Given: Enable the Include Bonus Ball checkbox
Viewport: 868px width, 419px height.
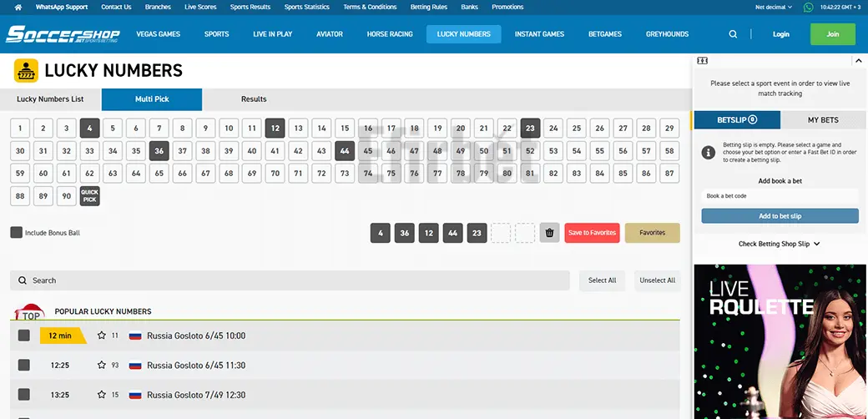Looking at the screenshot, I should 16,233.
